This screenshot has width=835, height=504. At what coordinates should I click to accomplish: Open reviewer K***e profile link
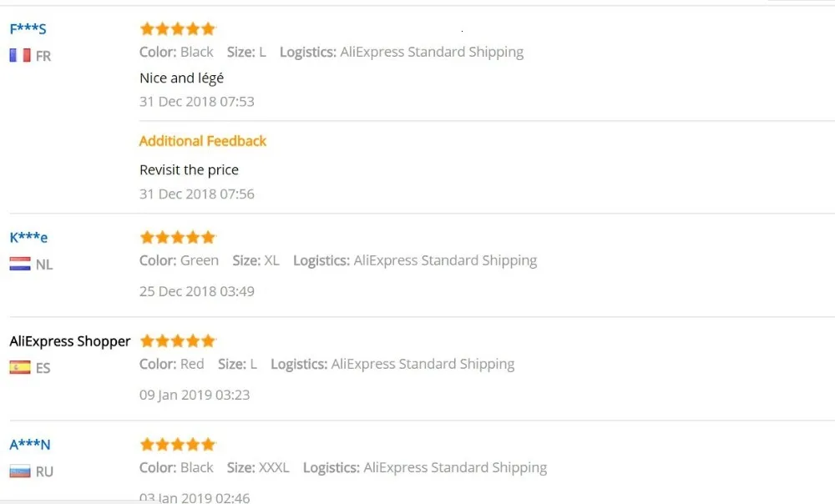(28, 237)
